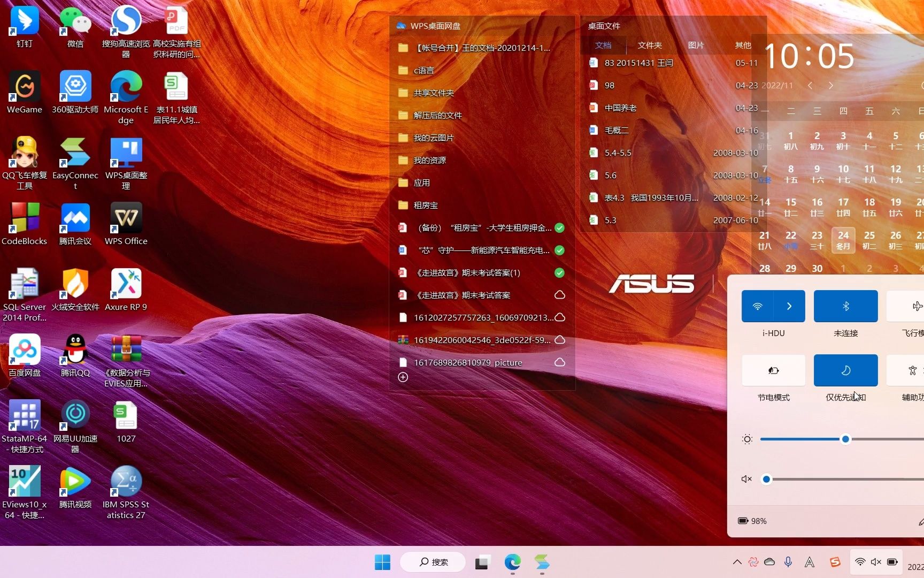Launch WPS Office desktop shortcut
This screenshot has height=578, width=924.
[126, 224]
